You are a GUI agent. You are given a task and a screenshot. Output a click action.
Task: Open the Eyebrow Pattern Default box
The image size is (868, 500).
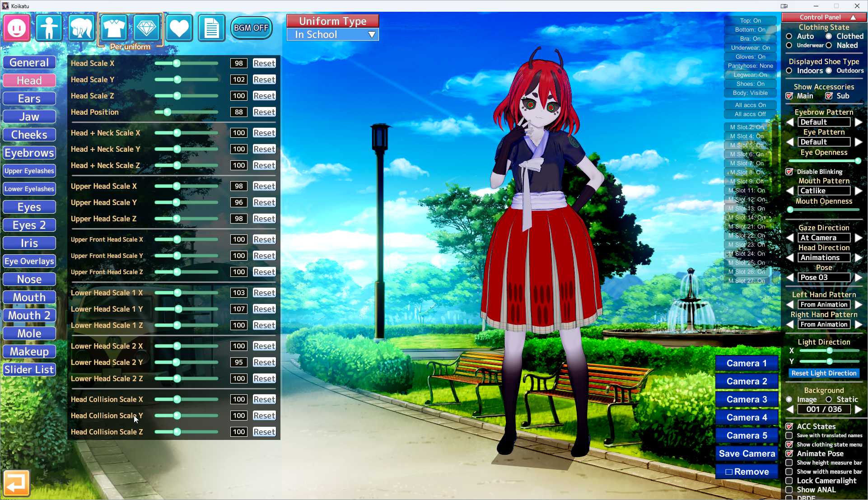[x=824, y=122]
